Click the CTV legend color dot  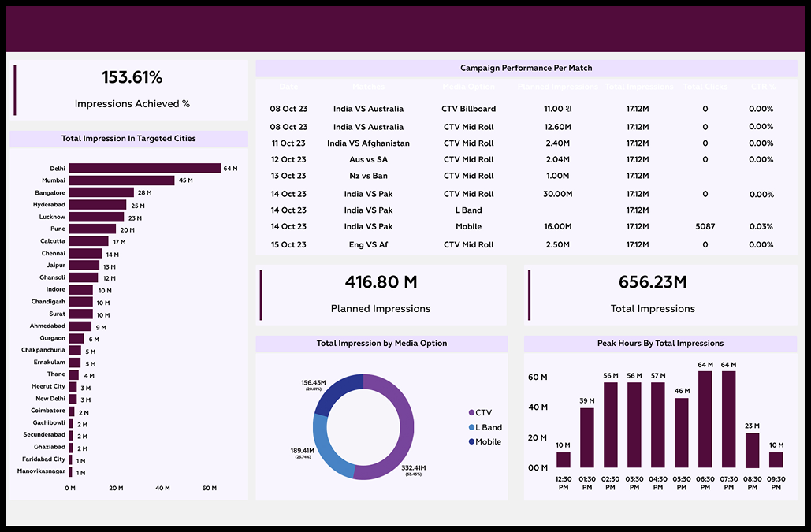click(x=472, y=412)
